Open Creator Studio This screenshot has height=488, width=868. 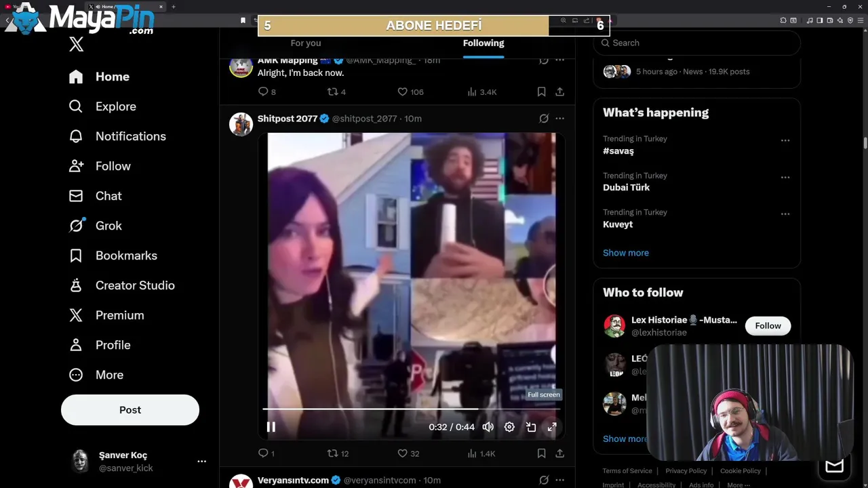(122, 285)
